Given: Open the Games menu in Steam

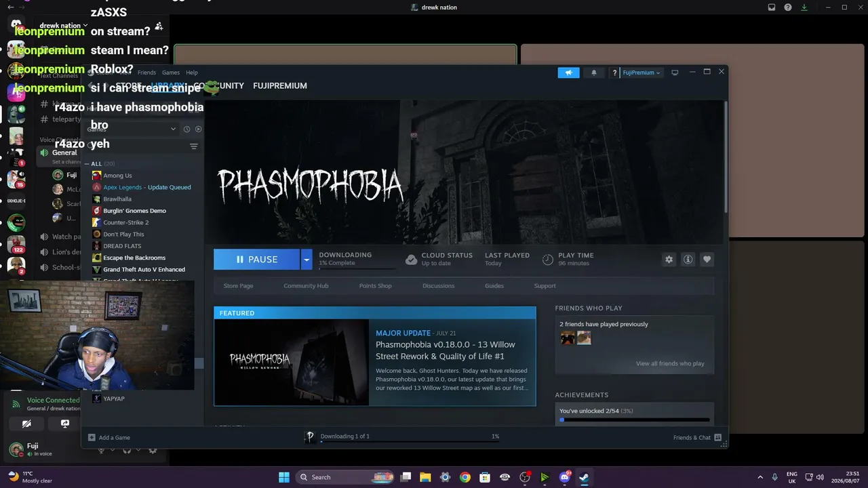Looking at the screenshot, I should tap(171, 73).
